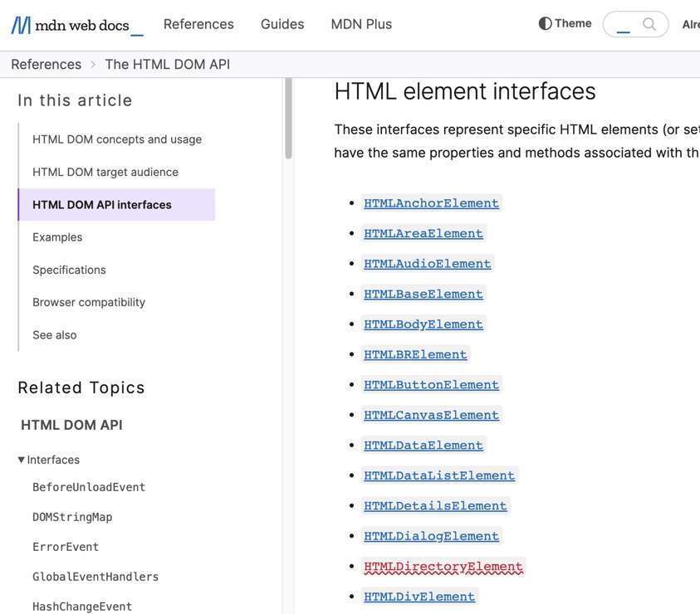The width and height of the screenshot is (700, 614).
Task: Collapse the Interfaces disclosure triangle
Action: point(22,460)
